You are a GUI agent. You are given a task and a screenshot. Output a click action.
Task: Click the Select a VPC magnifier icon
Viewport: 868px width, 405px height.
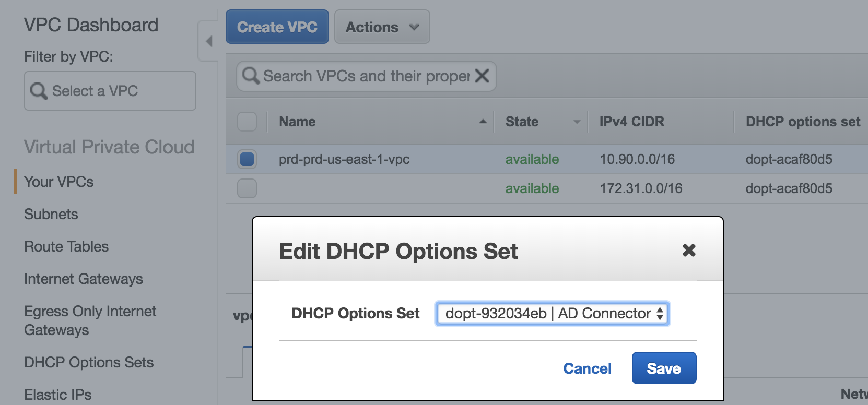coord(39,91)
